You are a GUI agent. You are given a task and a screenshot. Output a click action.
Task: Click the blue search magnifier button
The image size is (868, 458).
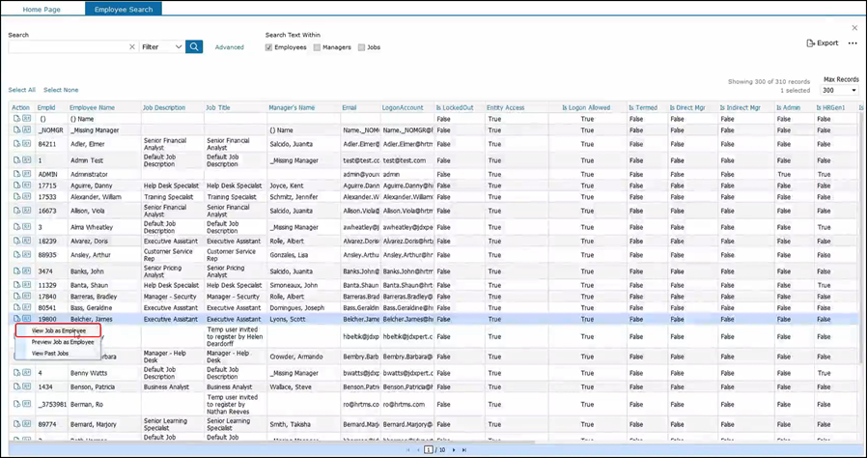coord(194,46)
